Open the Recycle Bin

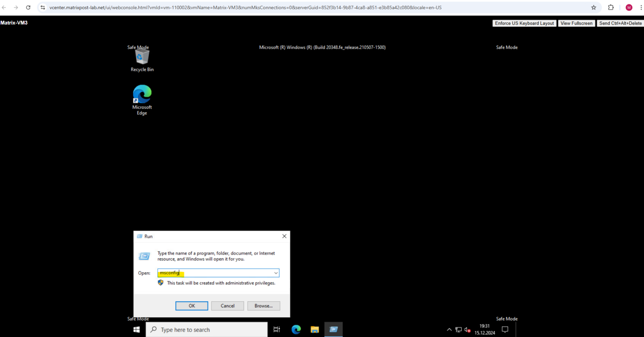click(142, 57)
